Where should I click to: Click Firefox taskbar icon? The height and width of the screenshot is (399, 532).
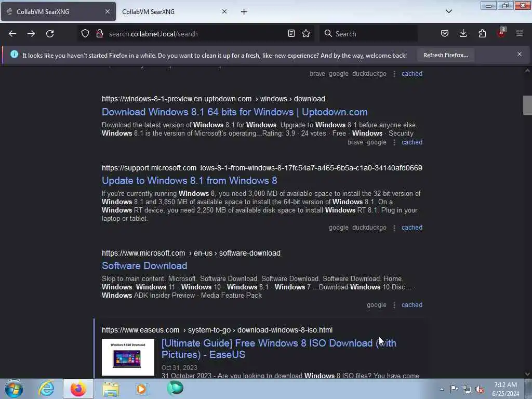(x=78, y=389)
